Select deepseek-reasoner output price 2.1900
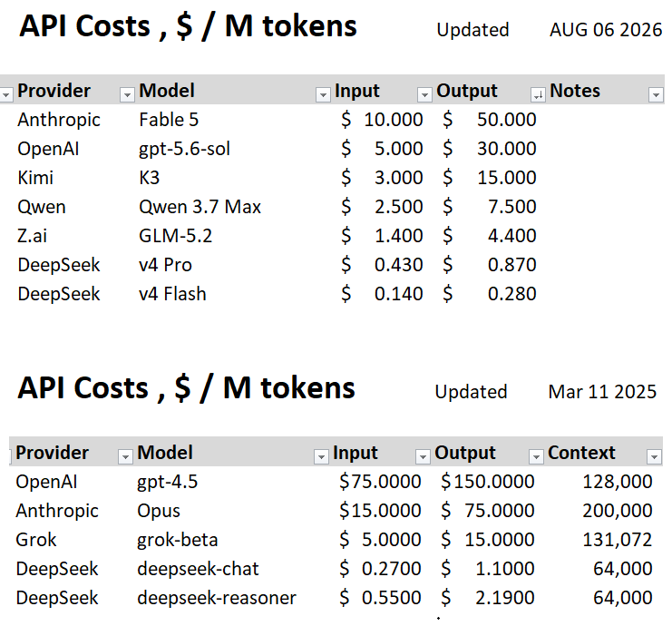672x626 pixels. (x=488, y=598)
